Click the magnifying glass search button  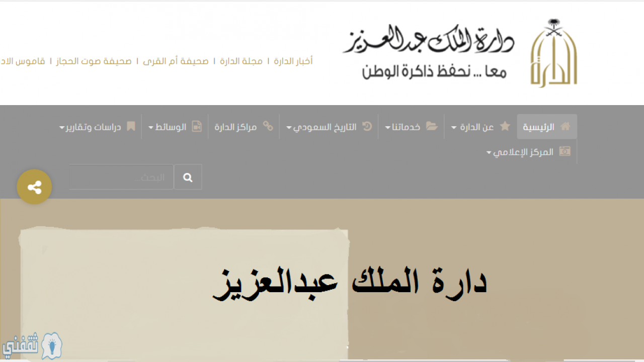[x=188, y=177]
